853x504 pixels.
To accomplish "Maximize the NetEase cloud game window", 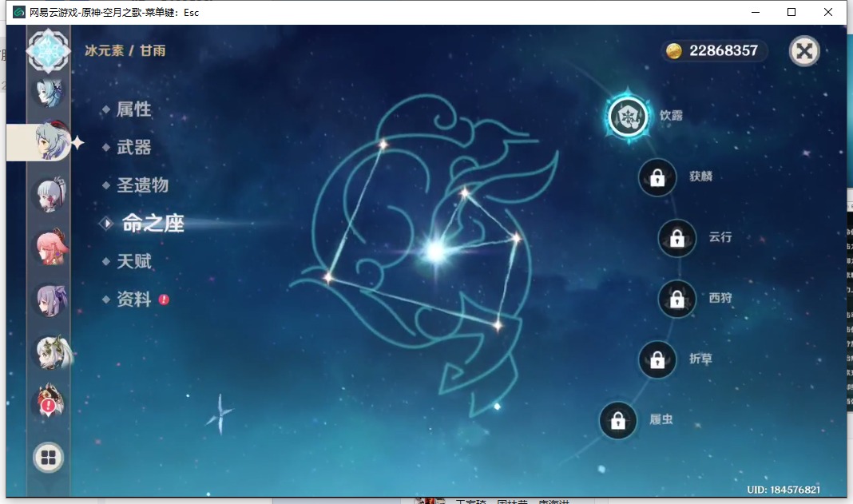I will point(792,12).
